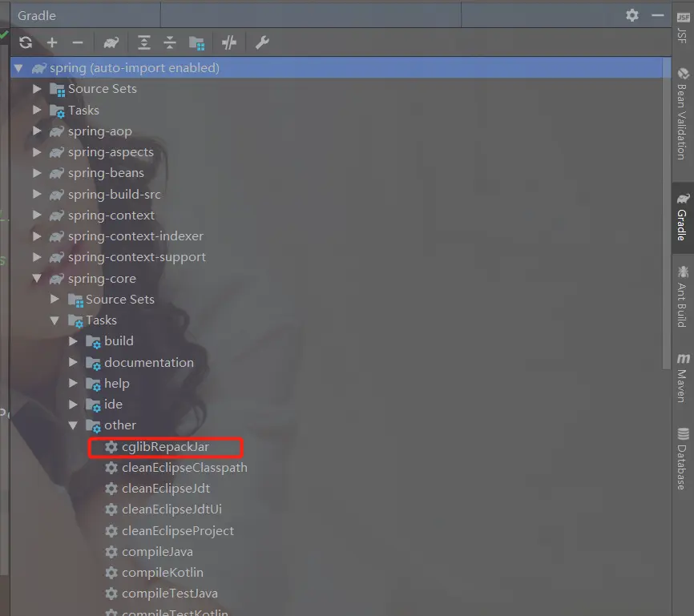Expand the spring-context-indexer module
Screen dimensions: 694x616
click(x=37, y=236)
